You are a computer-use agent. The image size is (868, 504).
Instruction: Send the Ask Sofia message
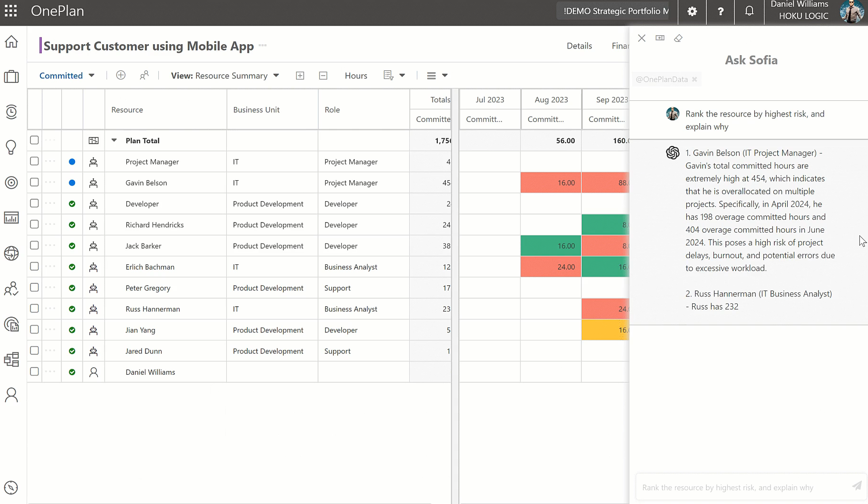pos(857,485)
